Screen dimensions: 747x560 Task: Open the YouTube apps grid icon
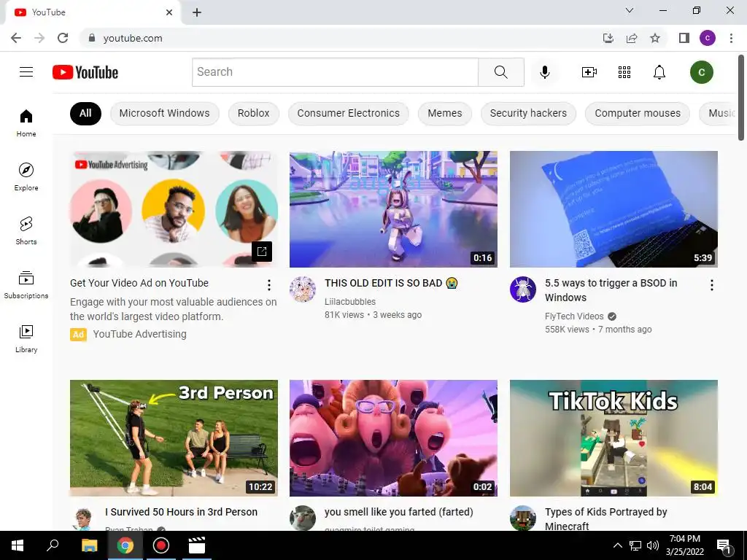click(x=624, y=72)
